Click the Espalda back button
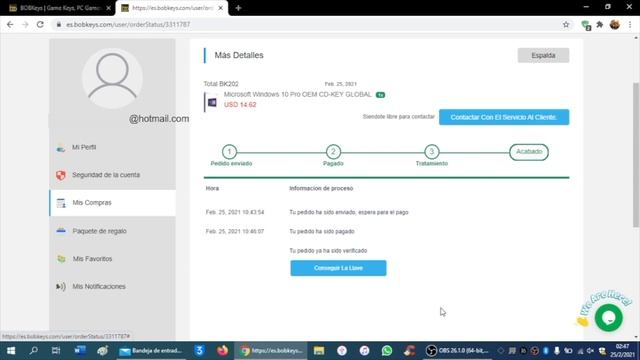 543,55
